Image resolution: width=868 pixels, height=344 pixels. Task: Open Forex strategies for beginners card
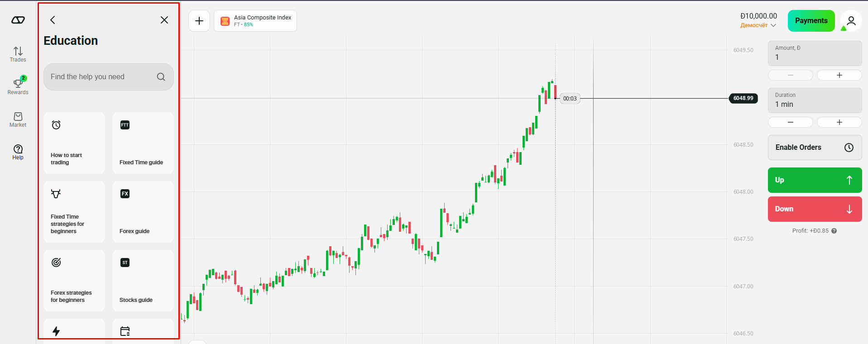(x=74, y=281)
